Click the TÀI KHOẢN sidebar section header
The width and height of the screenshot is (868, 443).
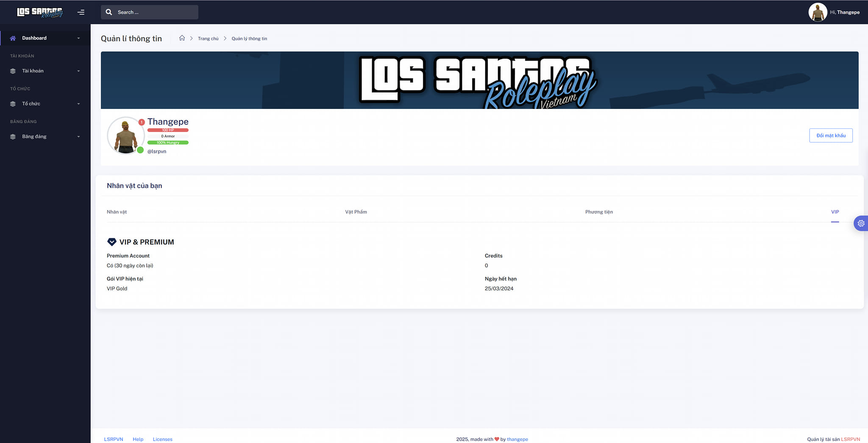coord(22,56)
